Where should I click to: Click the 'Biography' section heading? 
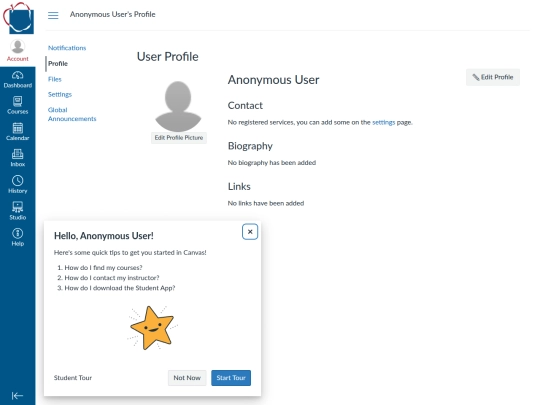pyautogui.click(x=250, y=146)
